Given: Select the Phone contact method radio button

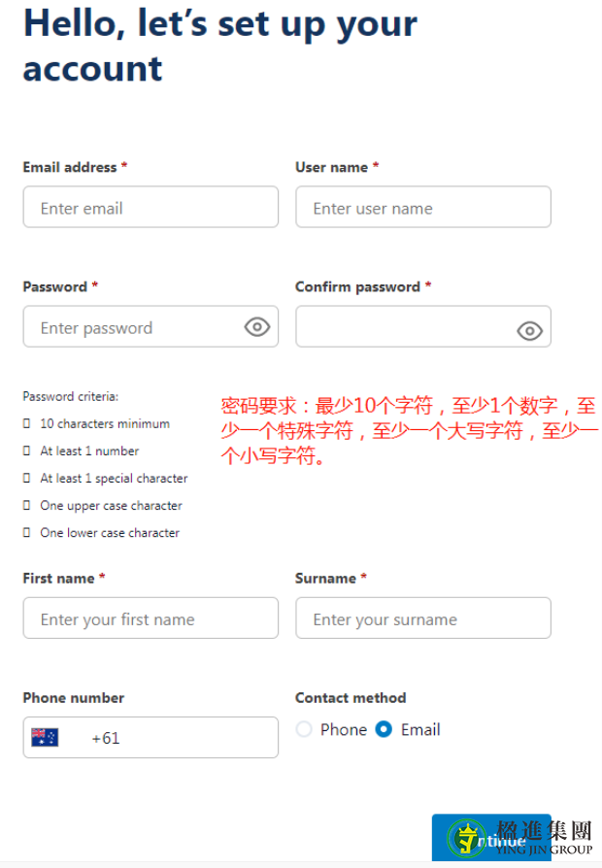Looking at the screenshot, I should [x=304, y=729].
